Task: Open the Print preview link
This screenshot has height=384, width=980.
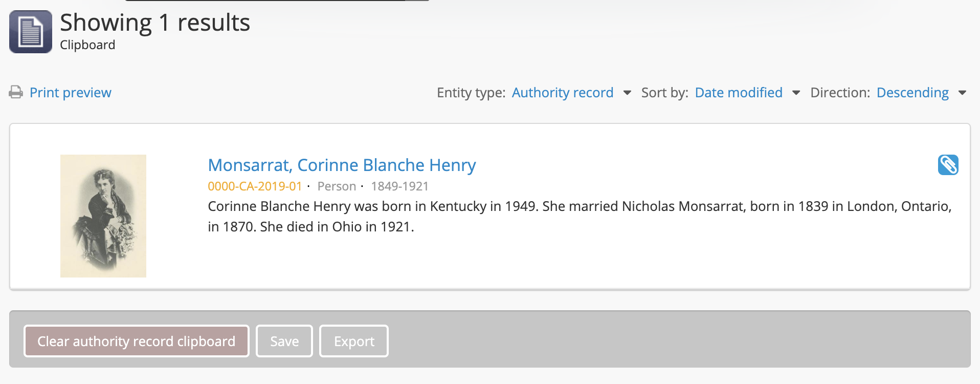Action: coord(70,93)
